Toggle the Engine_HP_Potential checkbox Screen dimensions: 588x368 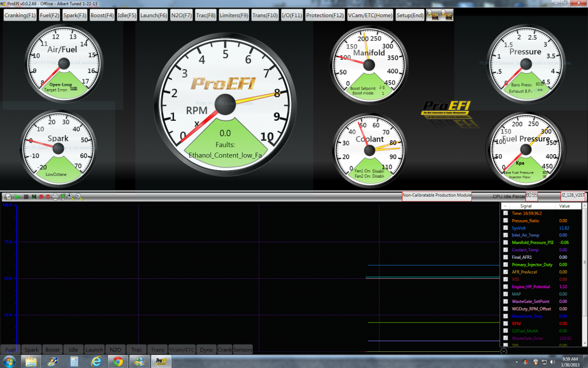(x=505, y=286)
